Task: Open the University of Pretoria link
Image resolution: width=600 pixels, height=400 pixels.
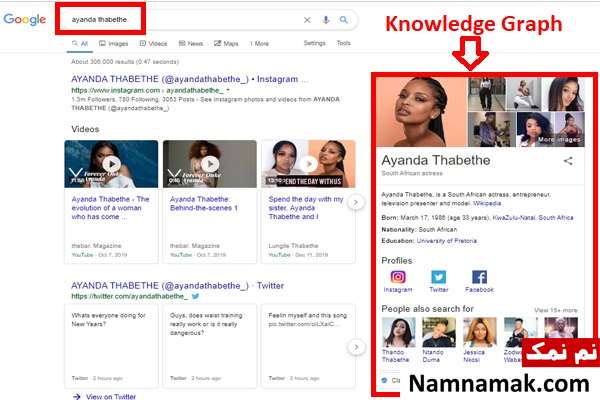Action: 447,241
